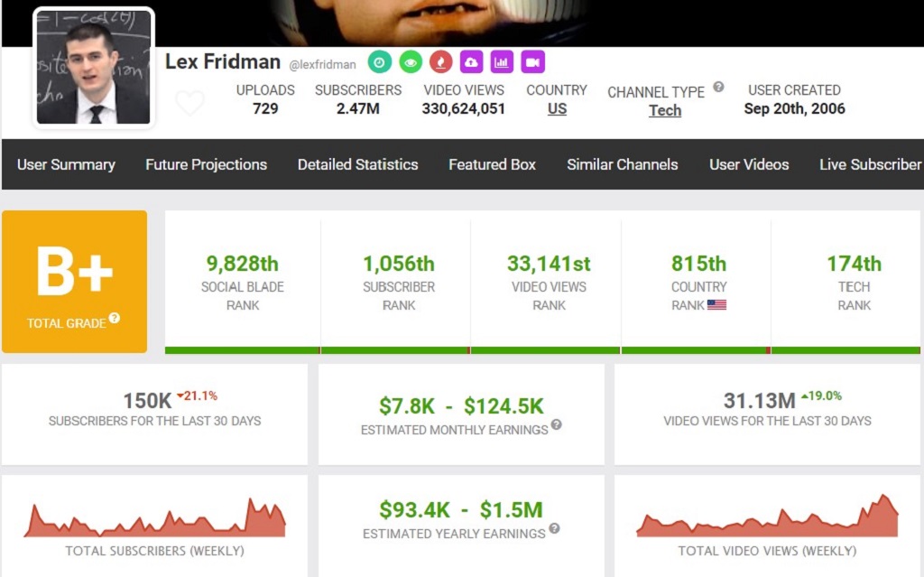
Task: Toggle the heart favorite icon
Action: click(189, 102)
